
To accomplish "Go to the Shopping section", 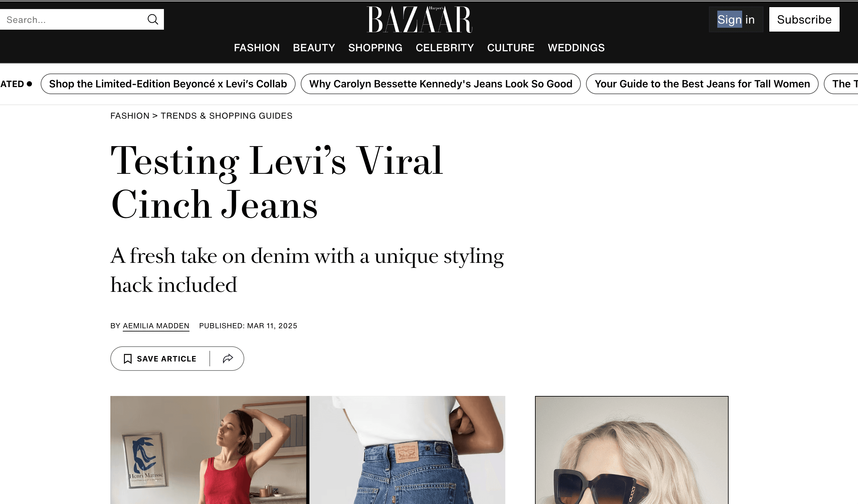I will pyautogui.click(x=375, y=48).
